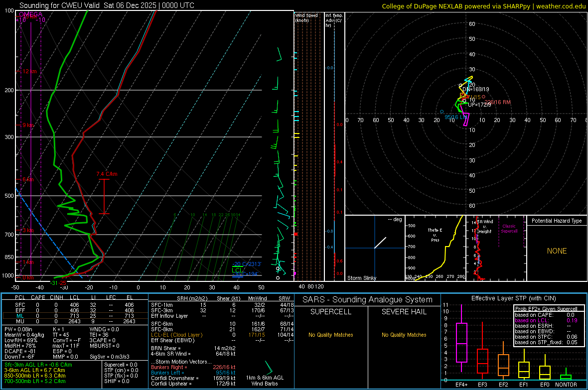
Task: Click the Inf. Temp. Adv. header
Action: (x=334, y=20)
